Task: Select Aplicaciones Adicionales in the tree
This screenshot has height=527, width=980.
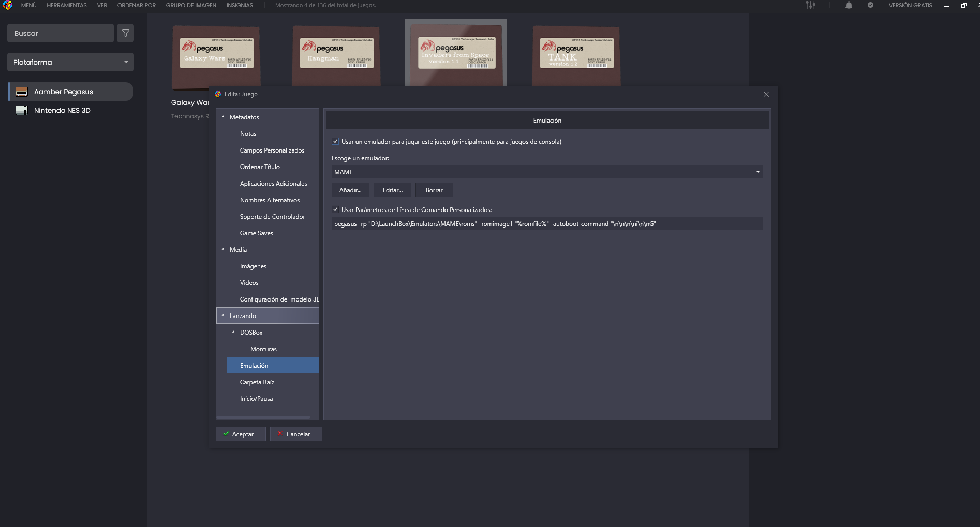Action: tap(273, 183)
